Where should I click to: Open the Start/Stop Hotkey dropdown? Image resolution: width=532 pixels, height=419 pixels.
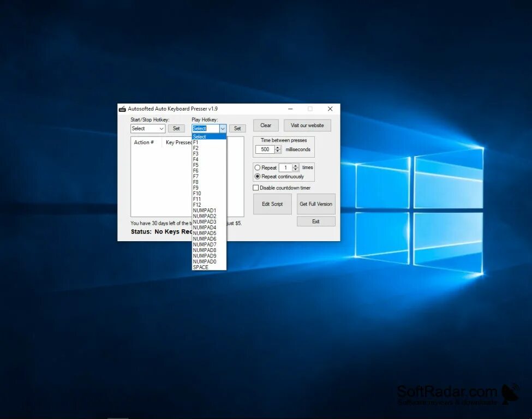tap(148, 129)
